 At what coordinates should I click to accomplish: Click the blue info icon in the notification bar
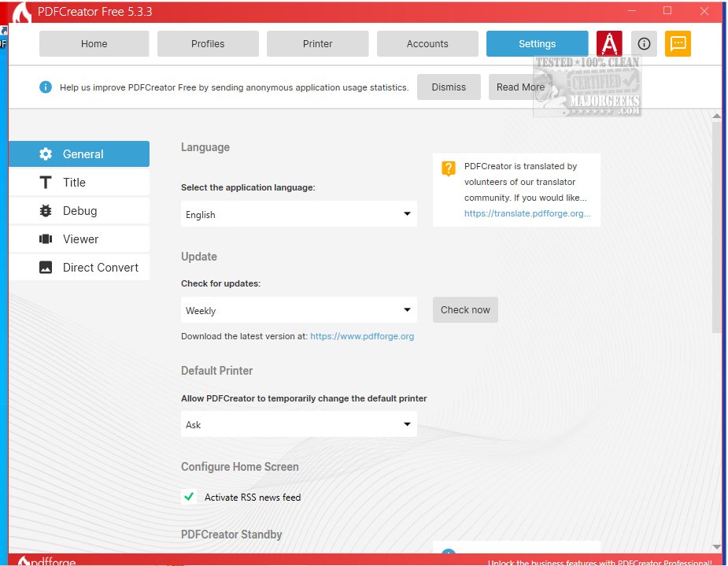[x=46, y=87]
